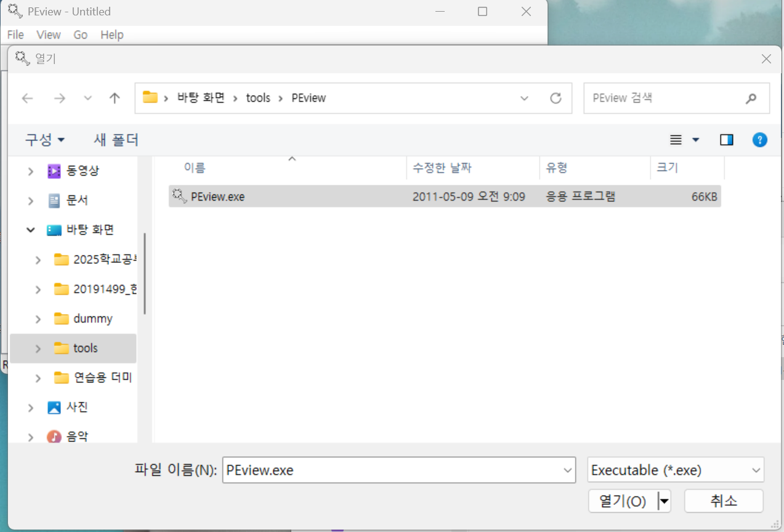Click the PEview.exe file icon
784x532 pixels.
tap(179, 196)
